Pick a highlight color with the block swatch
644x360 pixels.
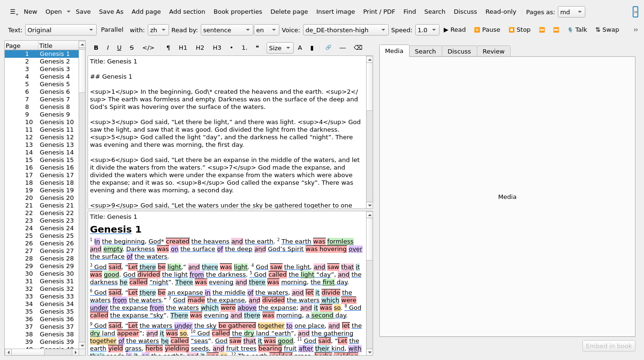(312, 47)
